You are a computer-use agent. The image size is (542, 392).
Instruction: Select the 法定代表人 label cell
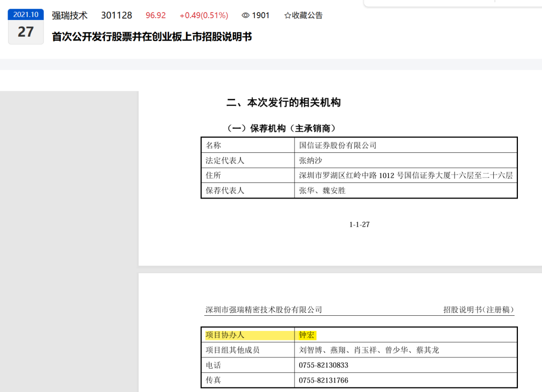pyautogui.click(x=248, y=160)
